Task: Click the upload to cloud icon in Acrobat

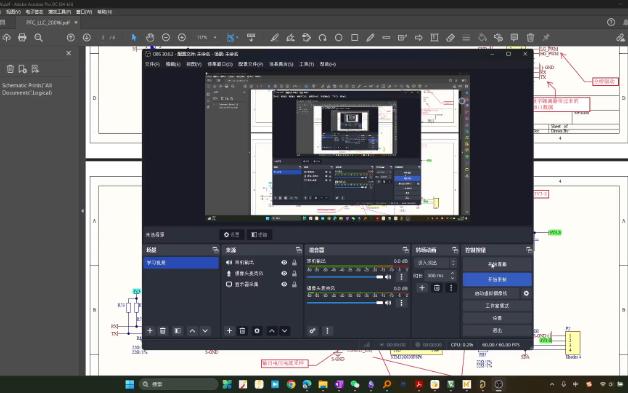Action: click(x=6, y=38)
